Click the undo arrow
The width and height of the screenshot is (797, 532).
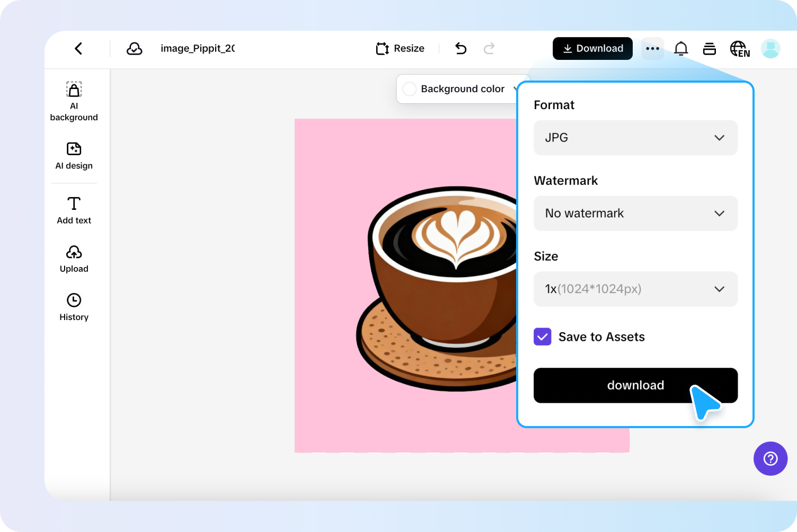[461, 48]
